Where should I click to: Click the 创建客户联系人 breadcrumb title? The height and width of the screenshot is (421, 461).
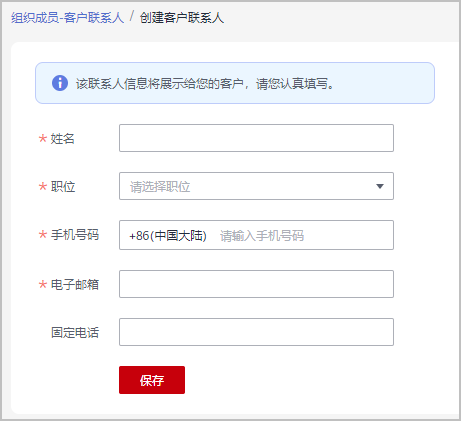182,18
